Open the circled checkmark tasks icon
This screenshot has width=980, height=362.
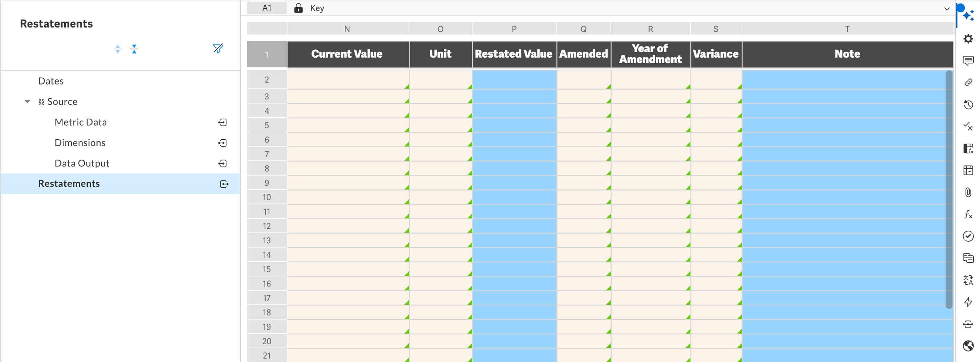click(x=968, y=236)
